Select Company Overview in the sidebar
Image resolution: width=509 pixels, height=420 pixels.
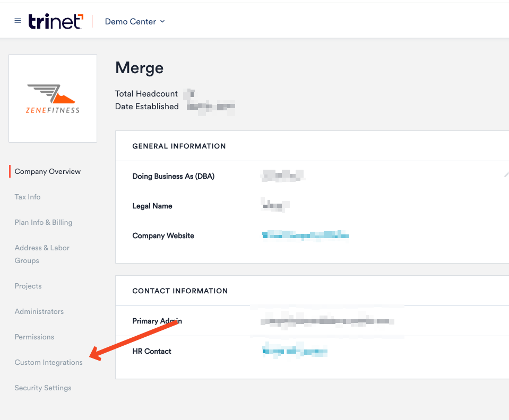coord(48,171)
